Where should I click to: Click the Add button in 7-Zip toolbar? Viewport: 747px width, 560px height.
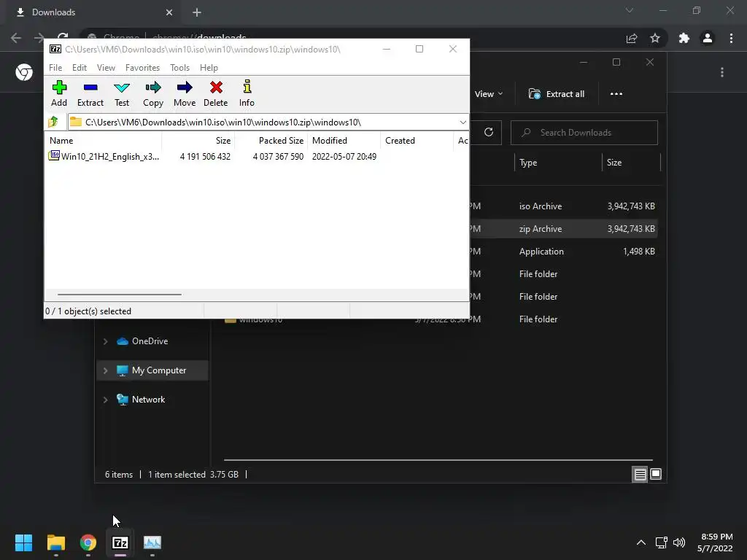pos(59,93)
